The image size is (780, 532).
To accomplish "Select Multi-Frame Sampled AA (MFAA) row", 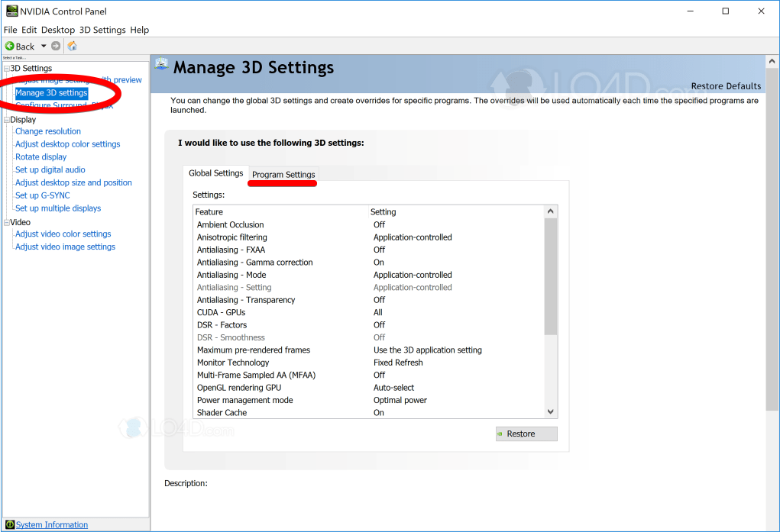I will [369, 376].
